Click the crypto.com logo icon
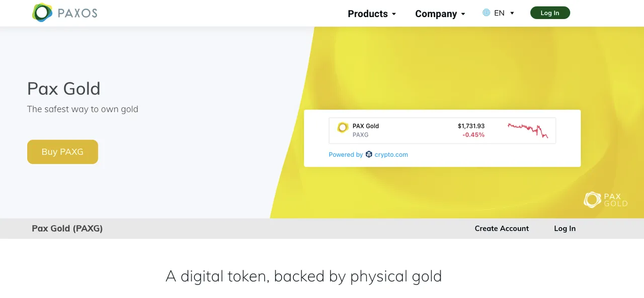 coord(369,155)
